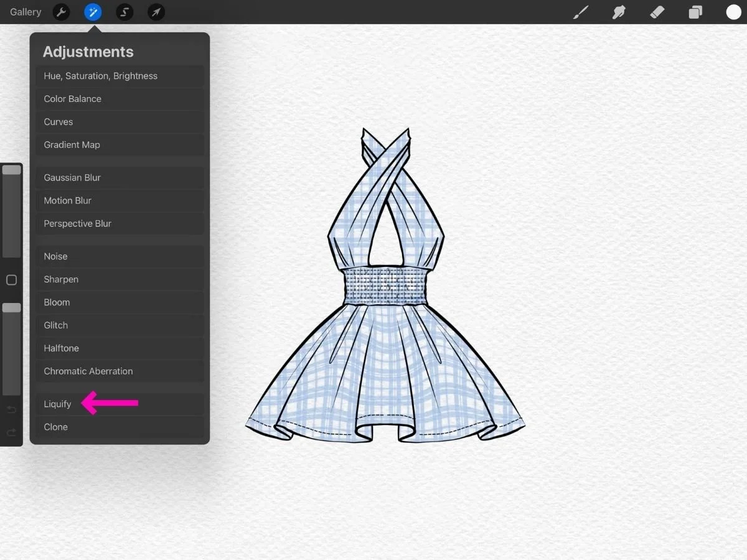Viewport: 747px width, 560px height.
Task: Tap the Adjustments magic wand icon
Action: [x=93, y=12]
